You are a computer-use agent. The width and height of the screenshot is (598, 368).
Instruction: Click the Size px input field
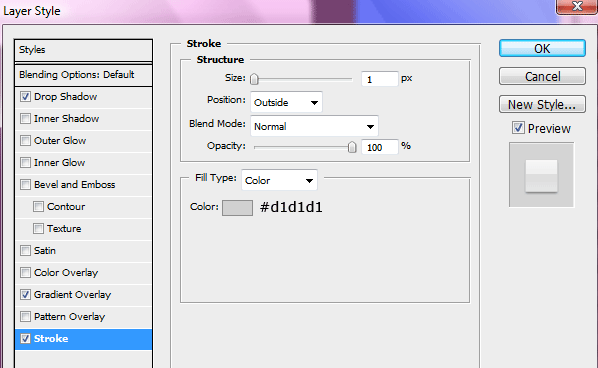(379, 79)
